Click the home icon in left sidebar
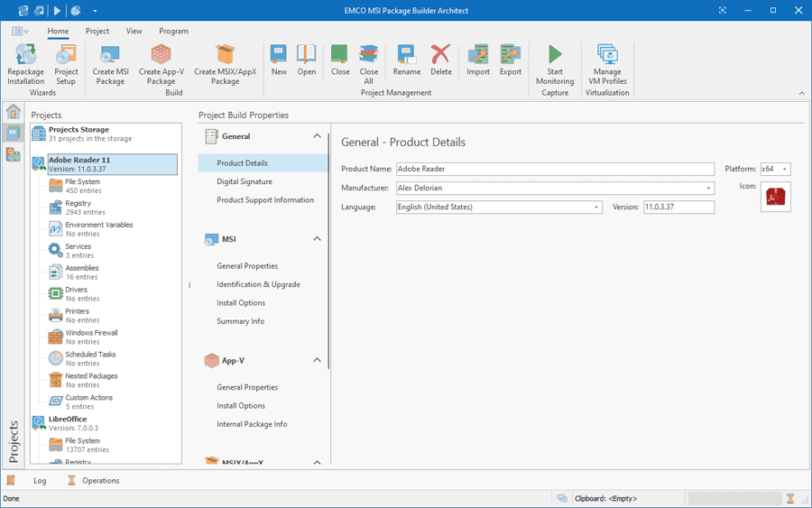 13,111
